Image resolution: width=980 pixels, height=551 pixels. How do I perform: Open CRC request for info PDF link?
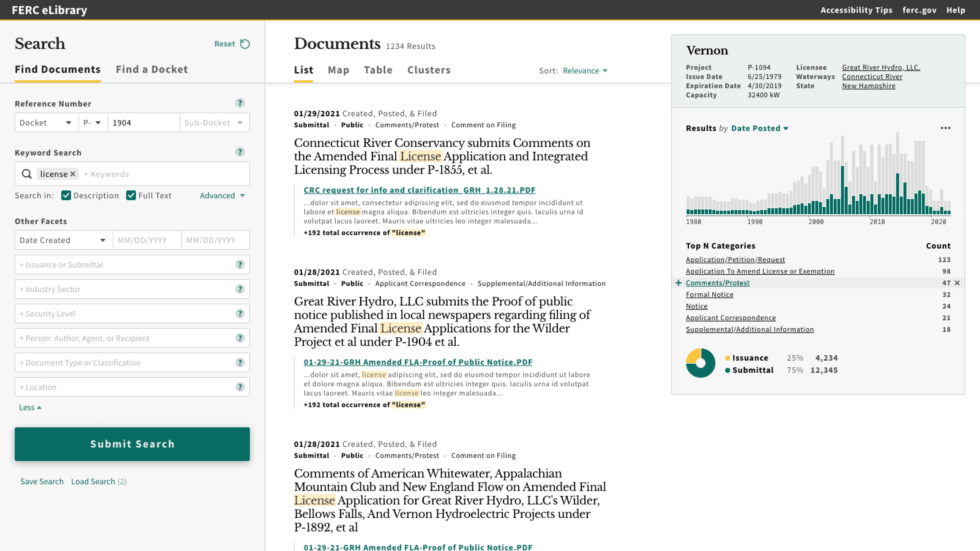tap(420, 190)
